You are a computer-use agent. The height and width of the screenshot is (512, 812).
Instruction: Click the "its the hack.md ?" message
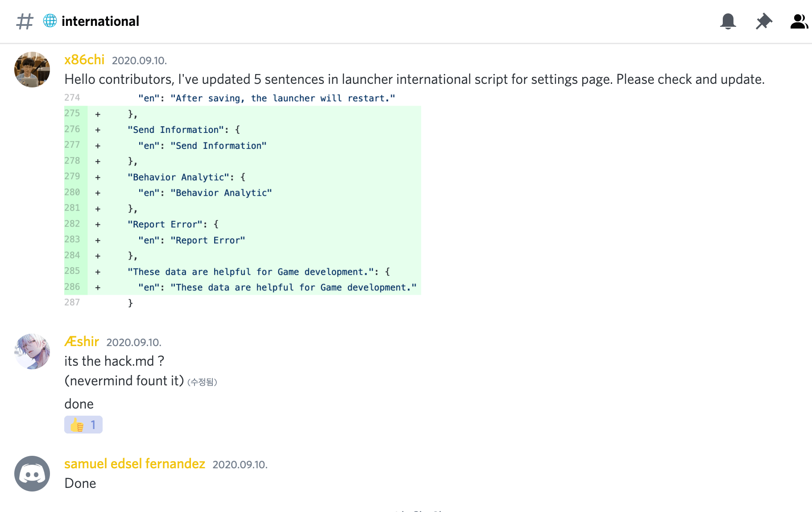point(114,361)
